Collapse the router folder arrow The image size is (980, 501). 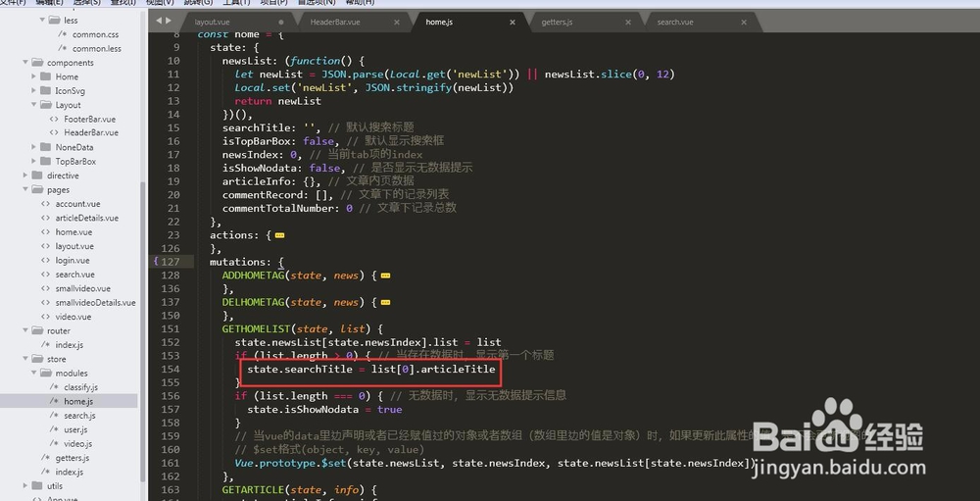25,330
